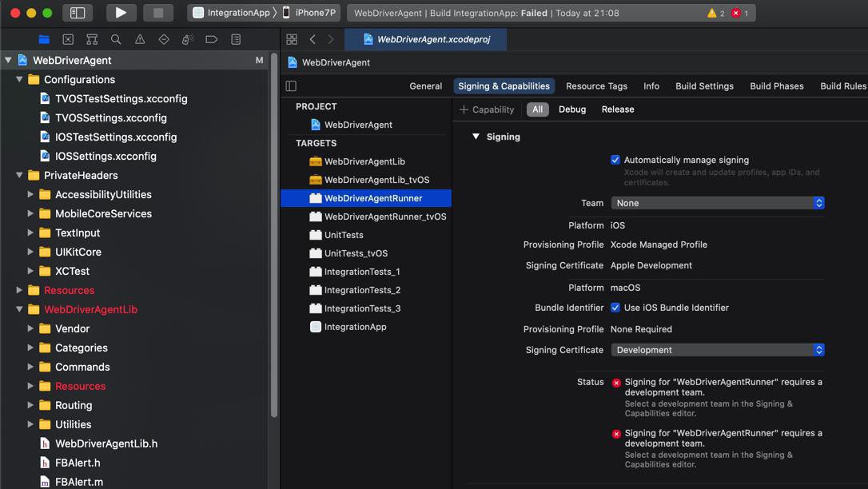Expand the Commands folder

tap(30, 367)
